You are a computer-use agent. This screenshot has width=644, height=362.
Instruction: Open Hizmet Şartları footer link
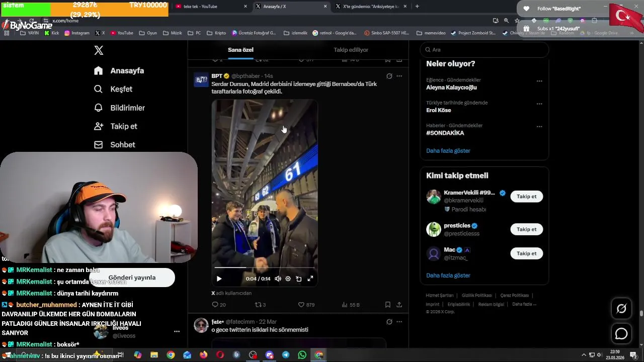coord(439,296)
